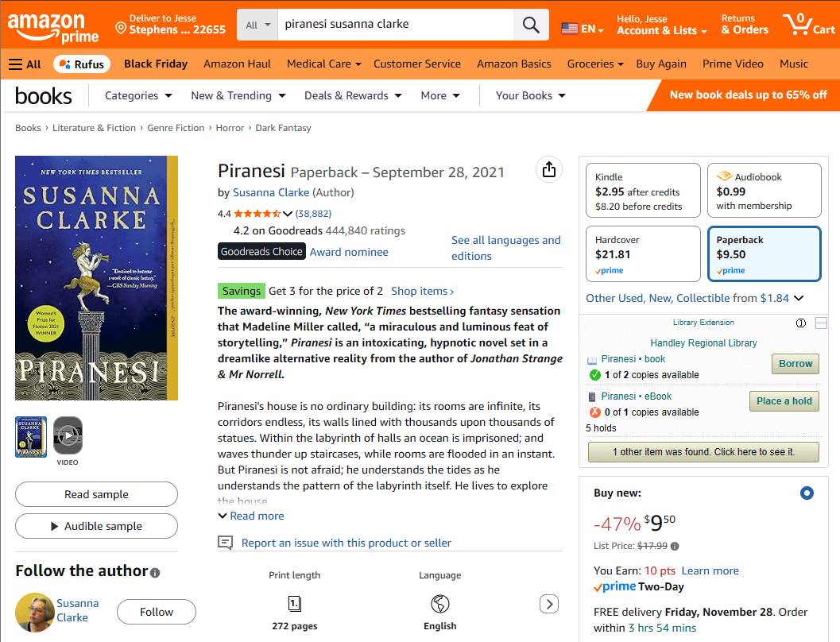Select the Buy new radio button
This screenshot has height=642, width=840.
pyautogui.click(x=807, y=493)
